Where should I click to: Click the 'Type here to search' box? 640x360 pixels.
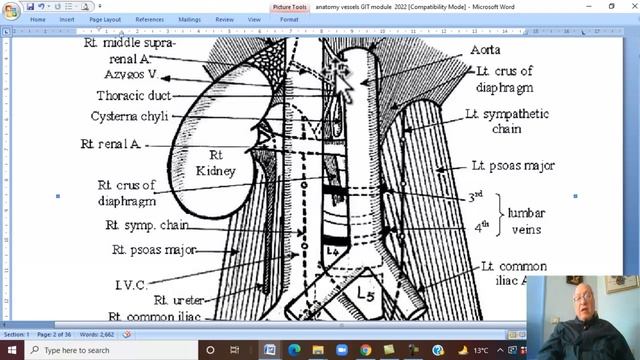(111, 350)
